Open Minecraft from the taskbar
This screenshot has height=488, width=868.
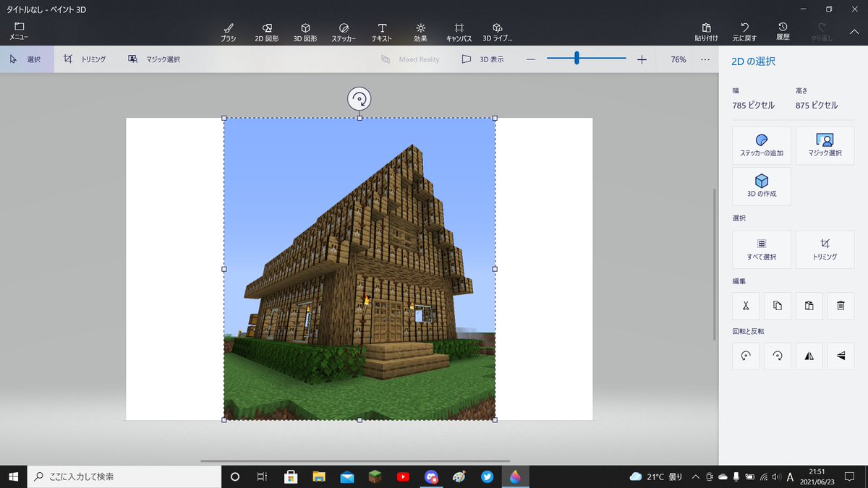coord(375,476)
